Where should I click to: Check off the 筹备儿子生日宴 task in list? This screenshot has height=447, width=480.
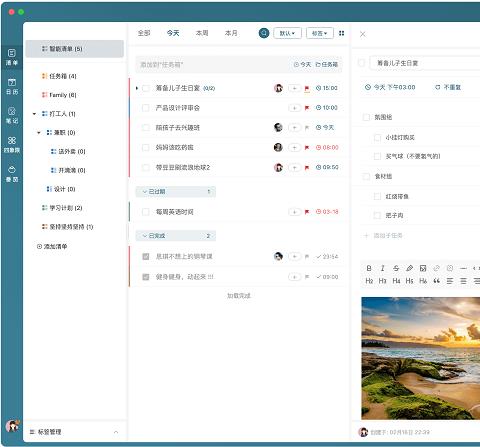point(146,88)
